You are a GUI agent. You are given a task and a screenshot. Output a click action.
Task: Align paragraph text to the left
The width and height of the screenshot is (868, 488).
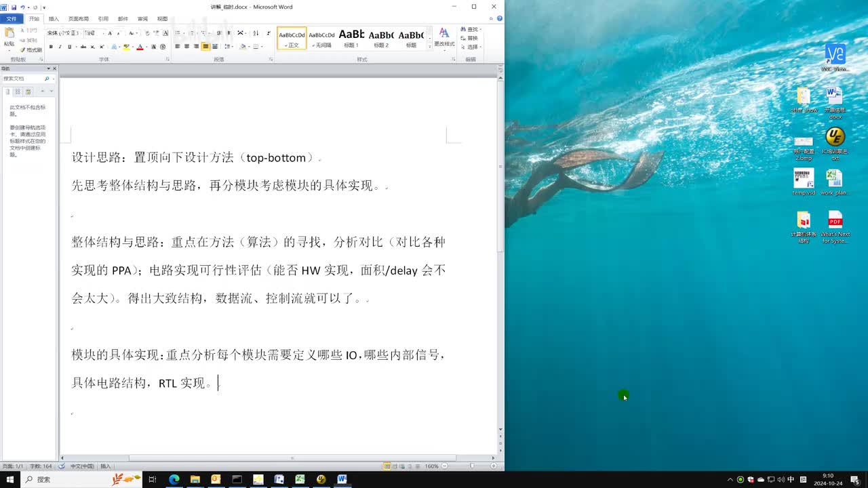[178, 46]
